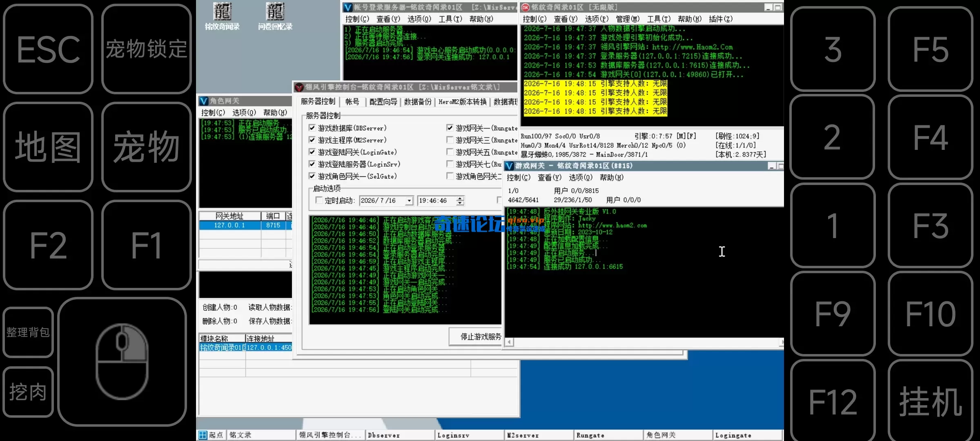Tap the virtual key labeled 3
This screenshot has height=441, width=980.
tap(833, 49)
